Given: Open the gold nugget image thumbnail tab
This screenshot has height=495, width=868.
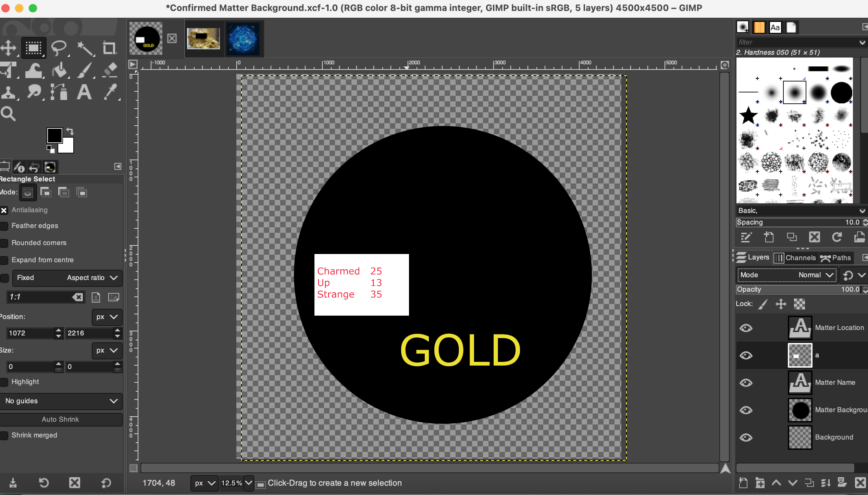Looking at the screenshot, I should 203,39.
